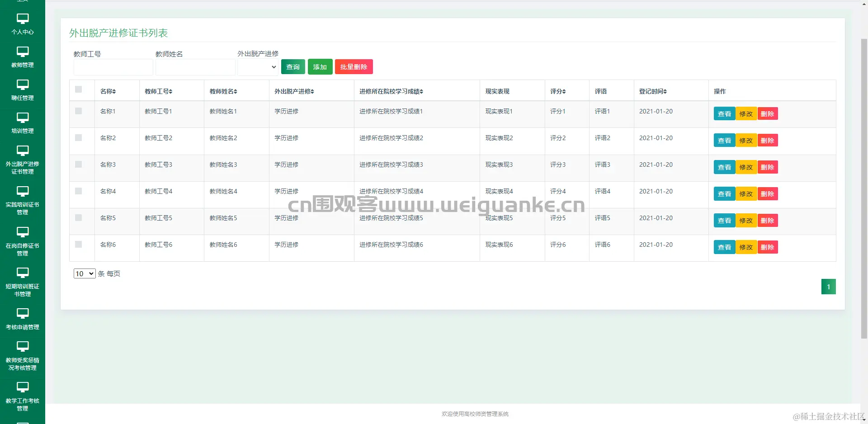
Task: Click 删除 for row 名称2
Action: click(768, 141)
